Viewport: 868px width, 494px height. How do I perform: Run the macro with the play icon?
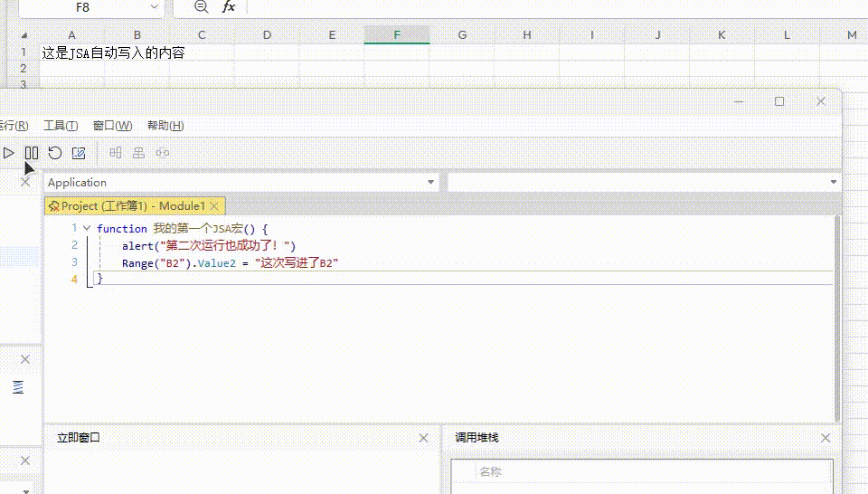tap(8, 153)
